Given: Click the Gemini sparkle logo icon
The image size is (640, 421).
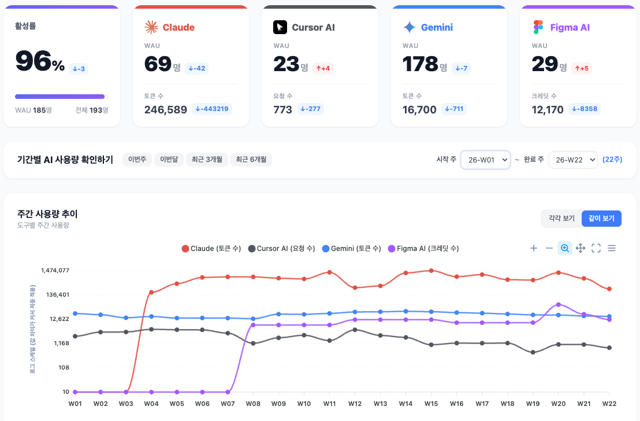Looking at the screenshot, I should pyautogui.click(x=409, y=27).
